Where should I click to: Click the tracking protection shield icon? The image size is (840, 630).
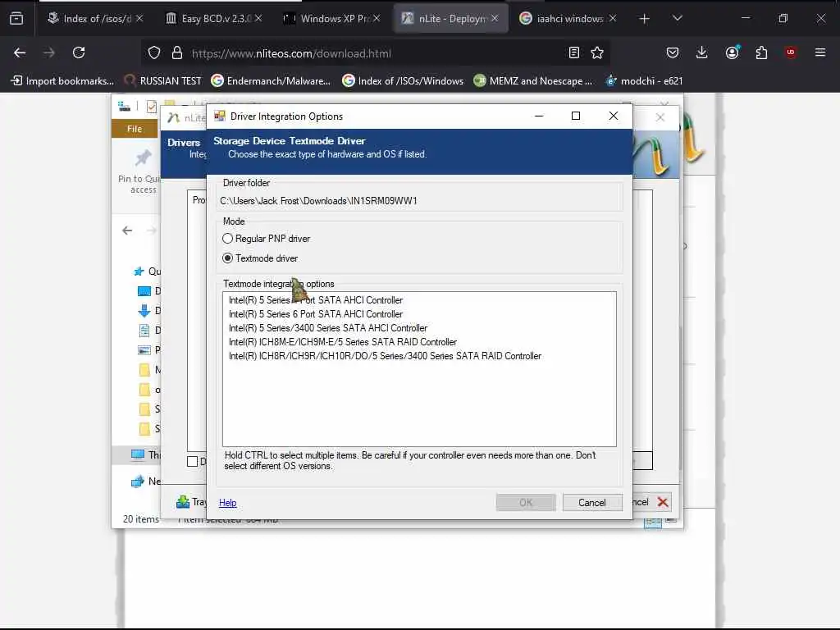[154, 52]
